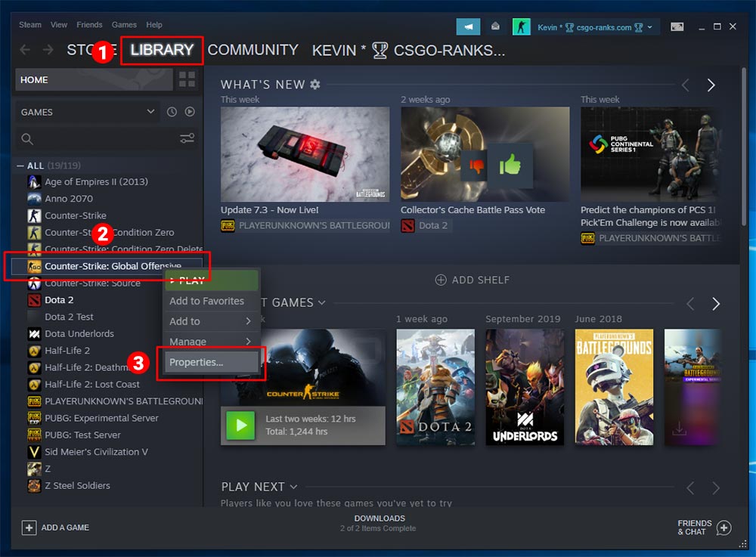Open advanced filter settings icon
Viewport: 756px width, 557px height.
[187, 139]
